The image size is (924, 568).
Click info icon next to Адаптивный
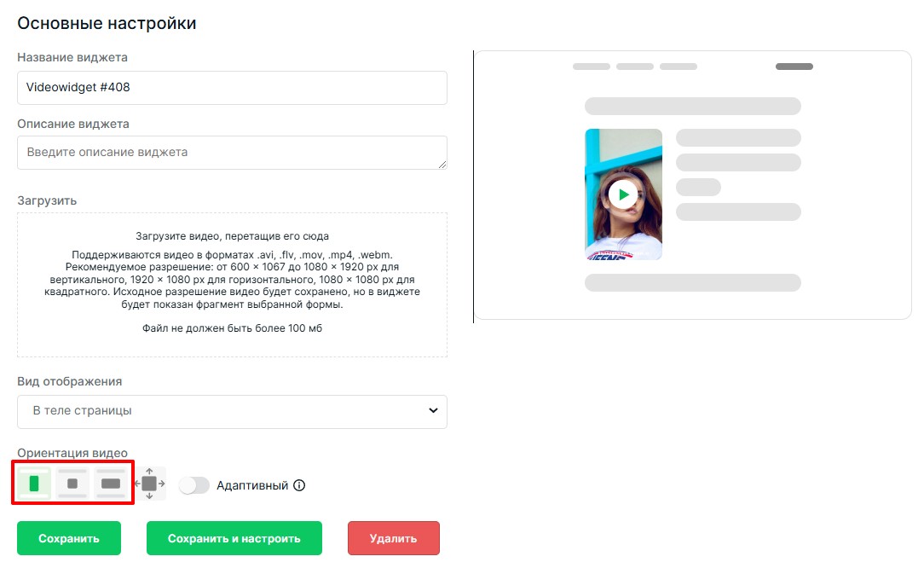[x=299, y=485]
